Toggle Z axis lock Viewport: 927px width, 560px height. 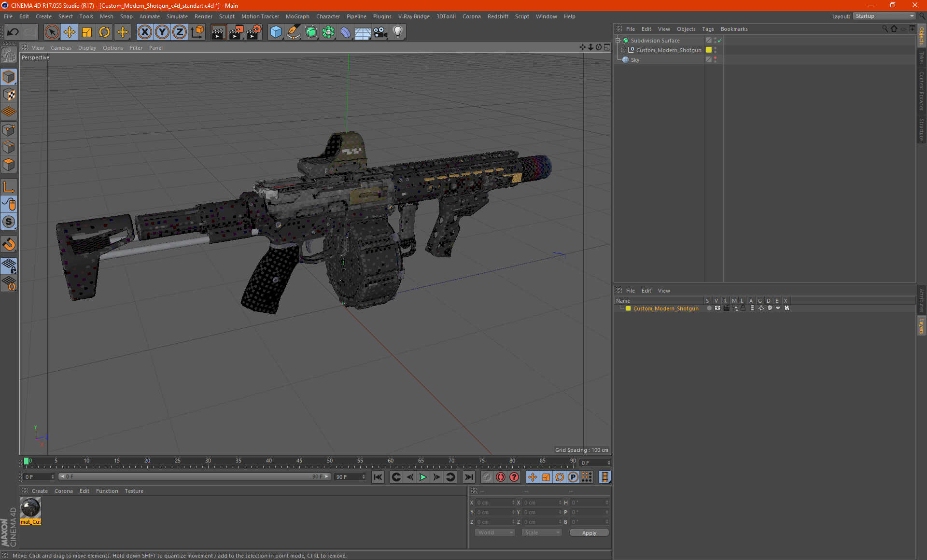click(x=180, y=32)
